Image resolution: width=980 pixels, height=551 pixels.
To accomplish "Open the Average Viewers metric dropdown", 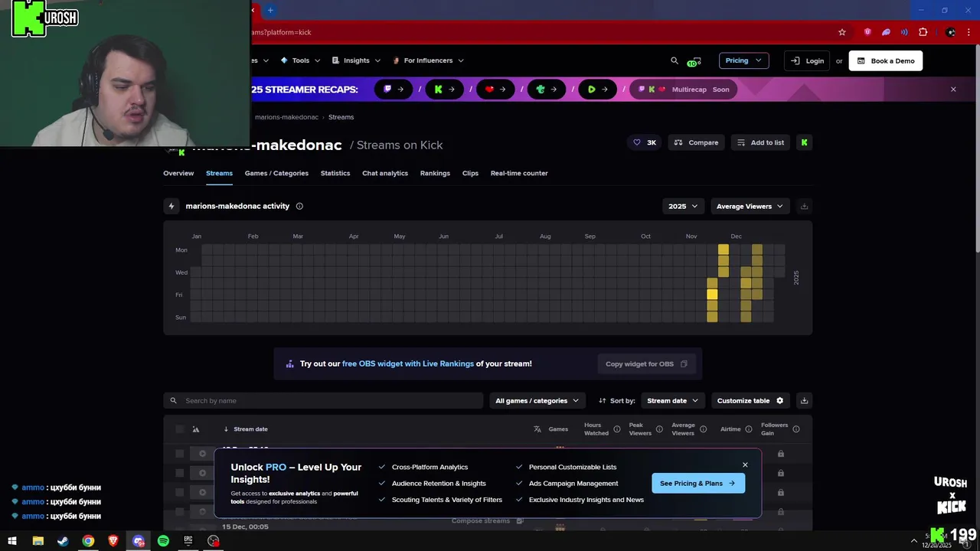I will point(750,206).
